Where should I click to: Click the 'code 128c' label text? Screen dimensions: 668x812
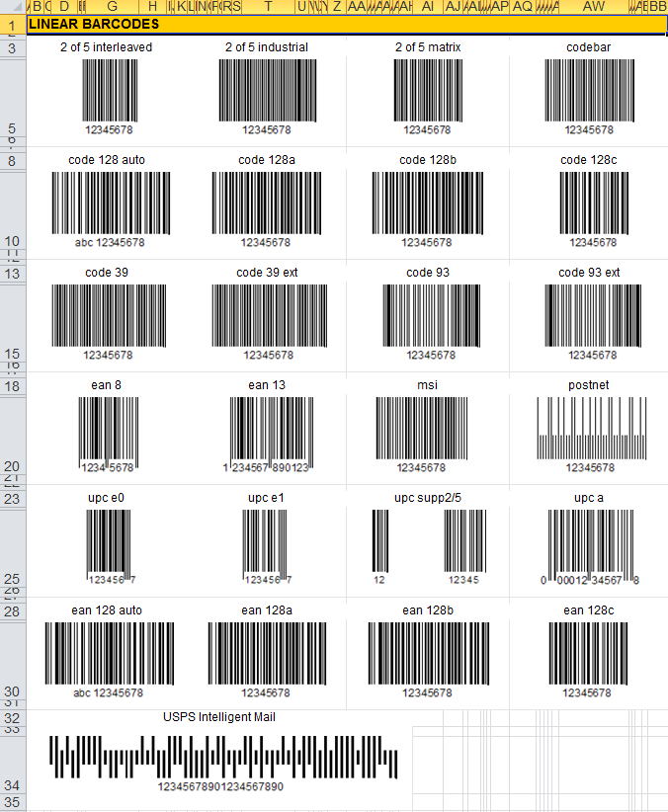pos(589,160)
